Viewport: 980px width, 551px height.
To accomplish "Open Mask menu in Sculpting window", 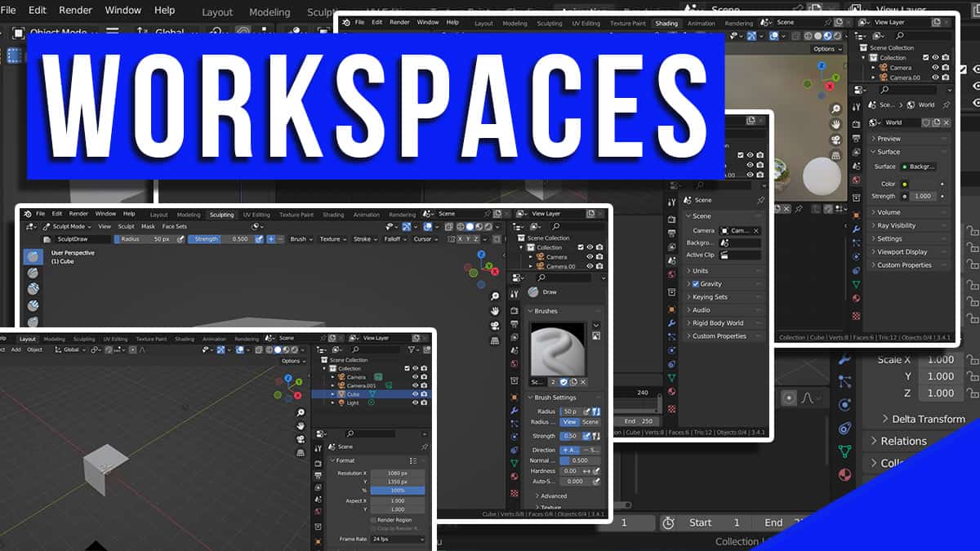I will 148,226.
